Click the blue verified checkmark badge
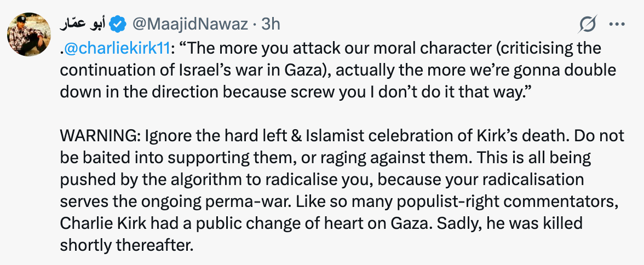 117,24
